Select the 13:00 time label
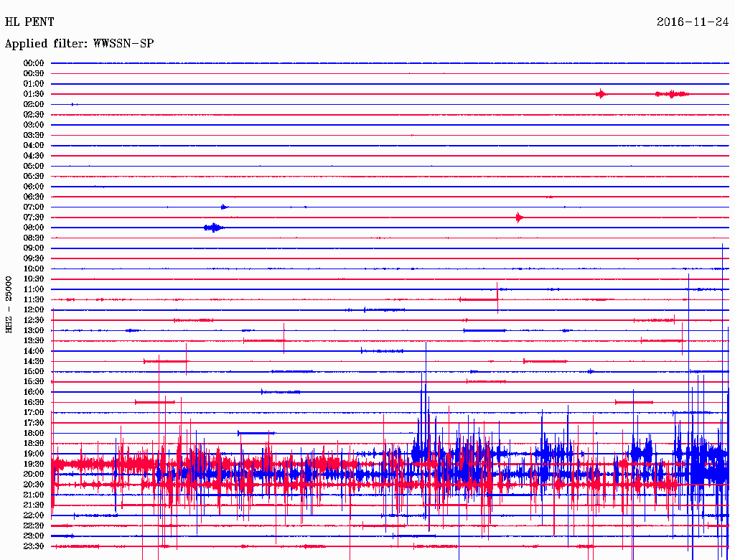735x560 pixels. 34,331
